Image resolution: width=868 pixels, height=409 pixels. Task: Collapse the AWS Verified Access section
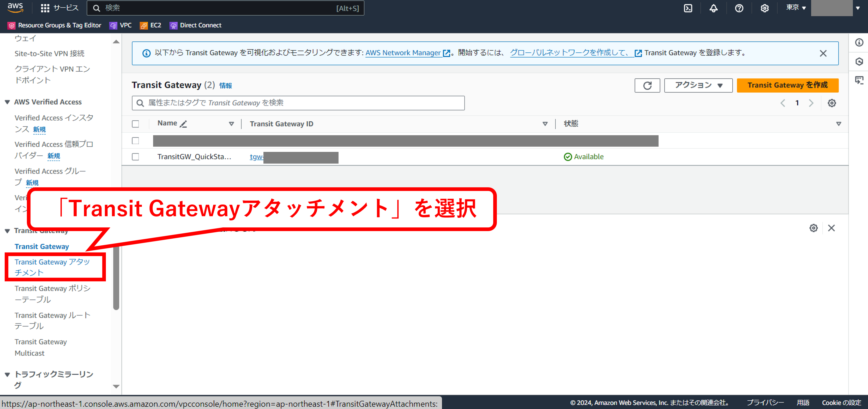click(7, 102)
